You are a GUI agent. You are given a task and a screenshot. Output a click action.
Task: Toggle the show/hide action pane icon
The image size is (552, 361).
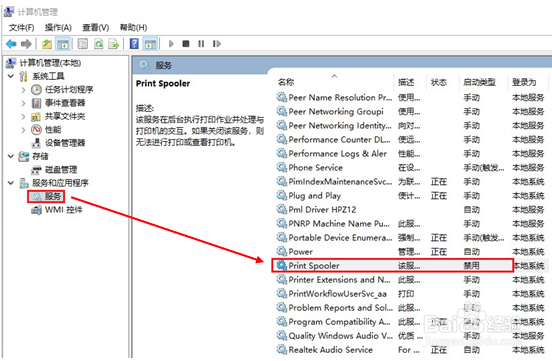[150, 44]
